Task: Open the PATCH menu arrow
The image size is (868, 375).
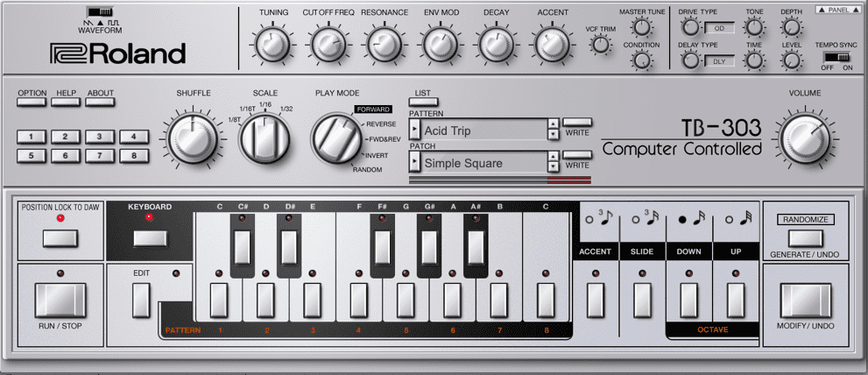Action: 414,163
